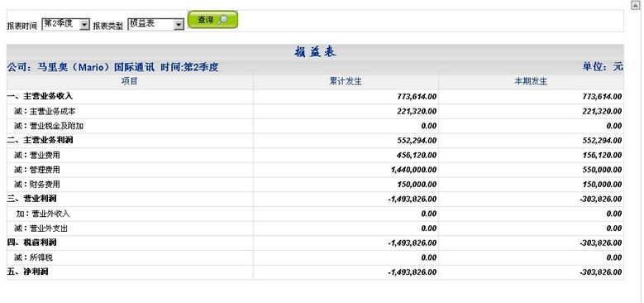Image resolution: width=644 pixels, height=303 pixels.
Task: Click the 二、主营业务利润 row label
Action: (40, 140)
